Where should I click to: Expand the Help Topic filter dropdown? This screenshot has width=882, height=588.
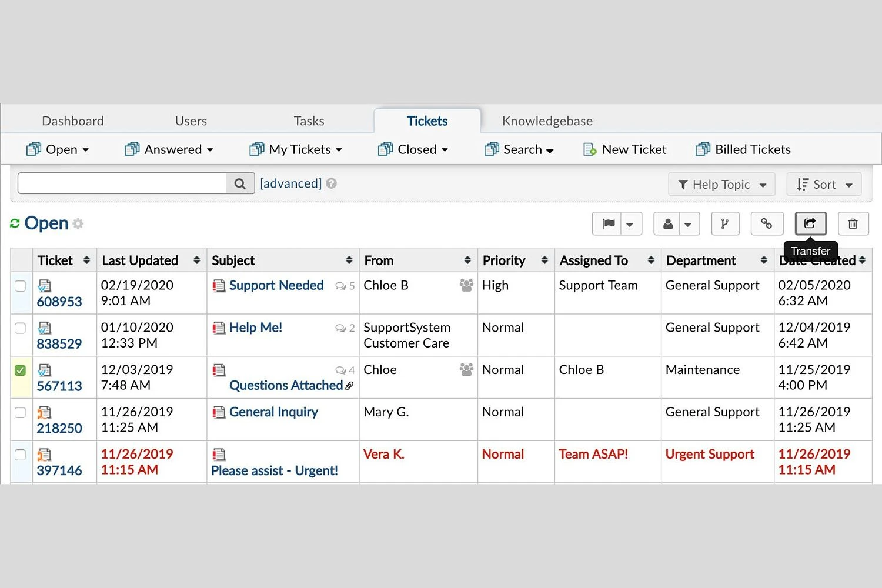pyautogui.click(x=721, y=185)
